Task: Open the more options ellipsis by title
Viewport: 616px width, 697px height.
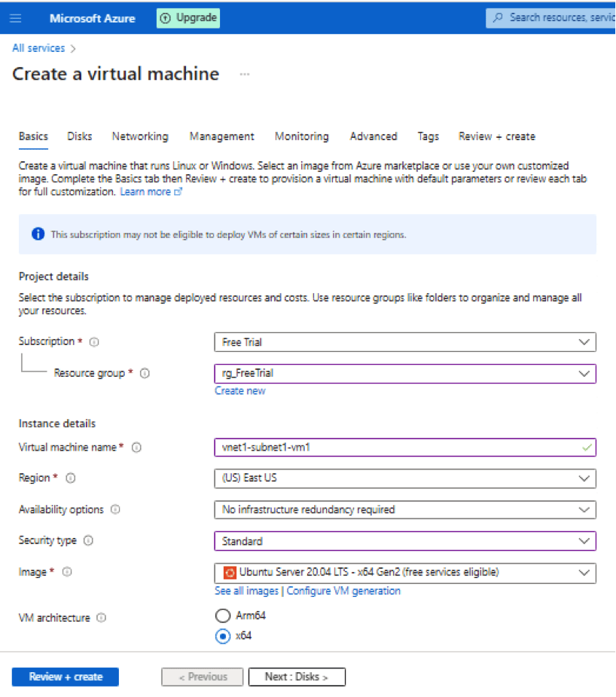Action: coord(244,75)
